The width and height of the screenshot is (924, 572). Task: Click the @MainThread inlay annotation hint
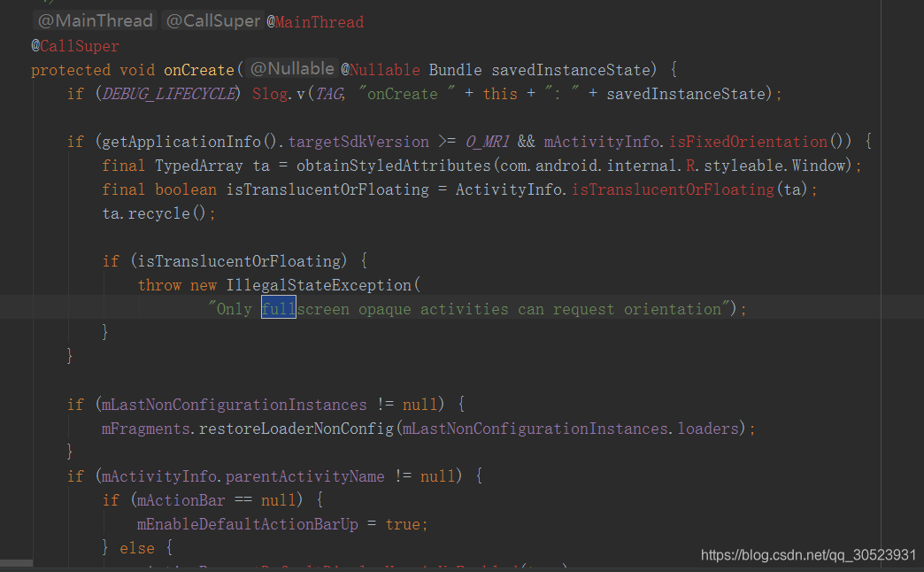[x=96, y=21]
